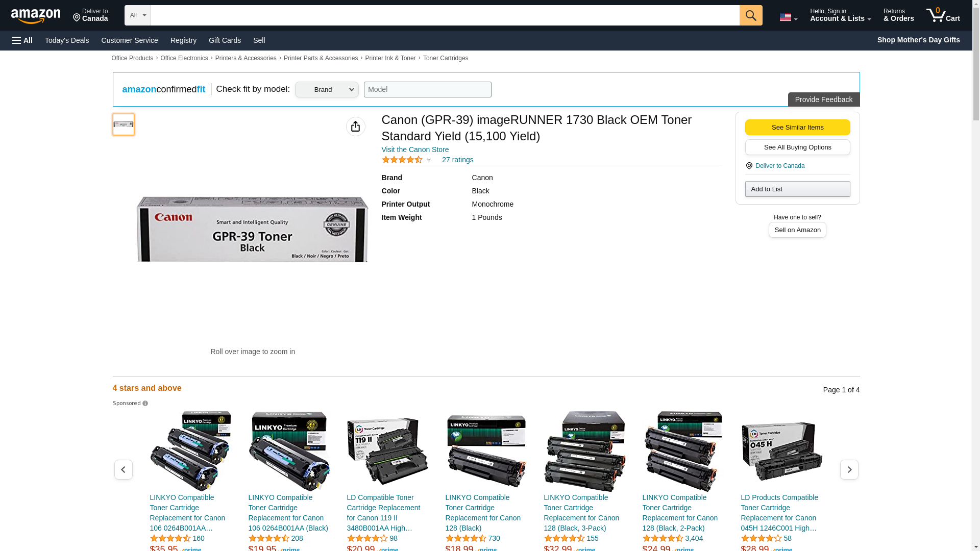
Task: Open the search category All dropdown
Action: 137,15
